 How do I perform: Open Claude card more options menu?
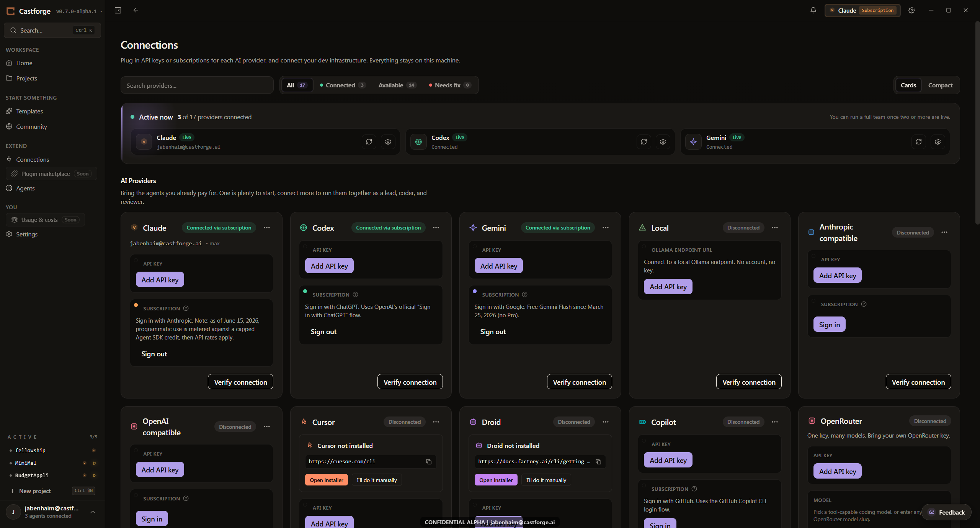267,228
